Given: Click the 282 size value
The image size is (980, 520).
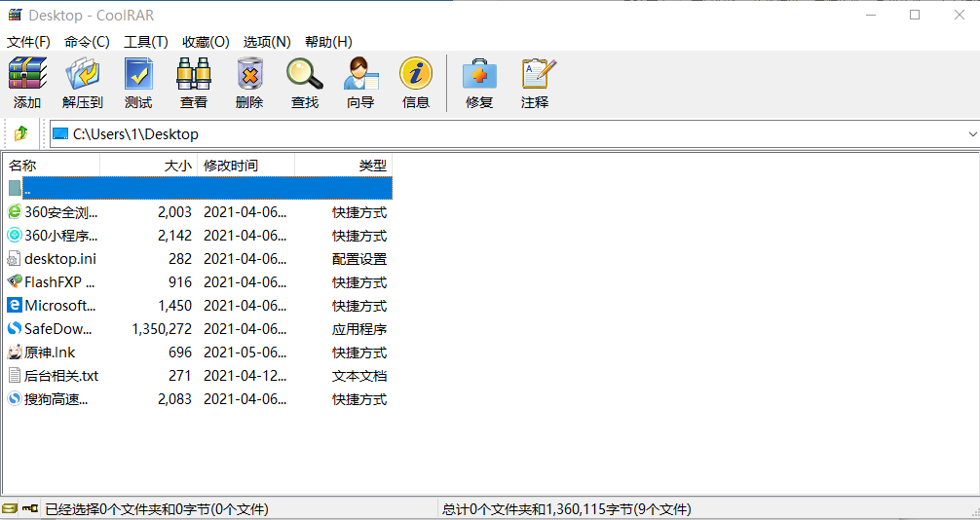Looking at the screenshot, I should (x=180, y=259).
